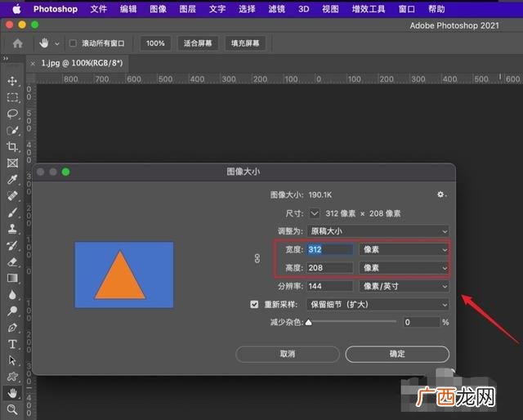Open the 3D menu
Viewport: 523px width, 420px height.
(303, 9)
